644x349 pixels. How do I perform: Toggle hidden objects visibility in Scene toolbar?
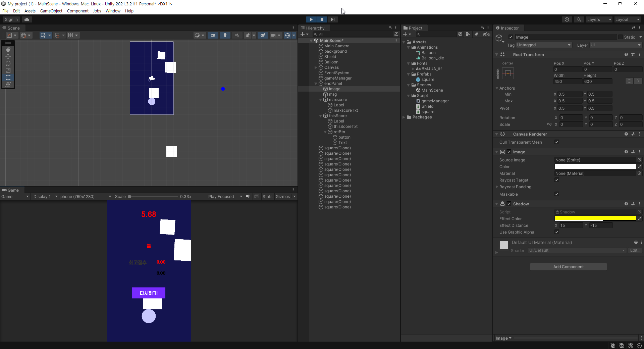(263, 35)
